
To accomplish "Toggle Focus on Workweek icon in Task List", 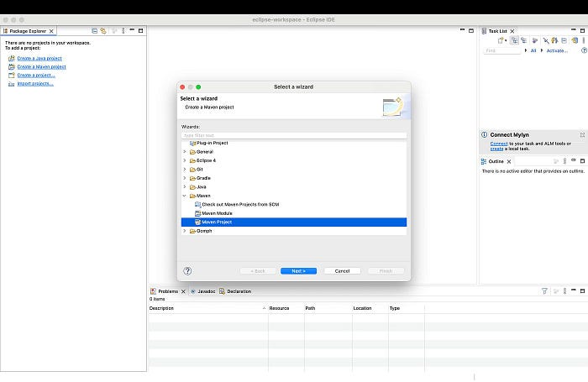I will click(535, 40).
